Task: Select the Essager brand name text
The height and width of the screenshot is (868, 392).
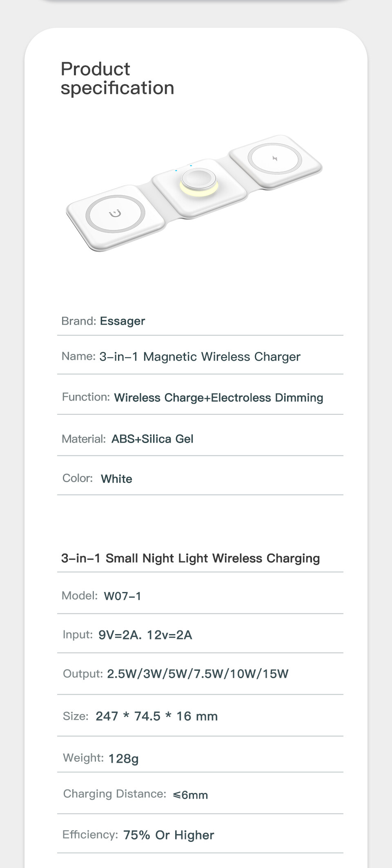Action: (122, 321)
